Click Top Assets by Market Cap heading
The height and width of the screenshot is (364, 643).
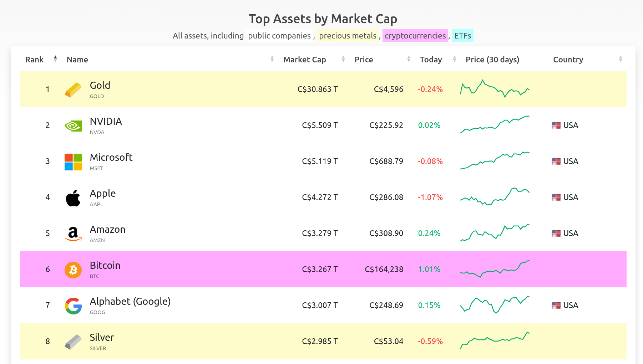[323, 19]
